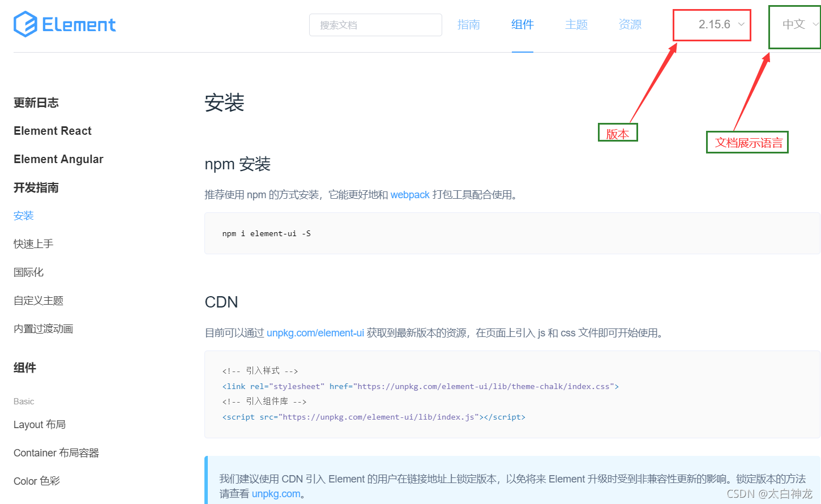The image size is (821, 504).
Task: Follow the unpkg.com/element-ui link
Action: point(315,333)
